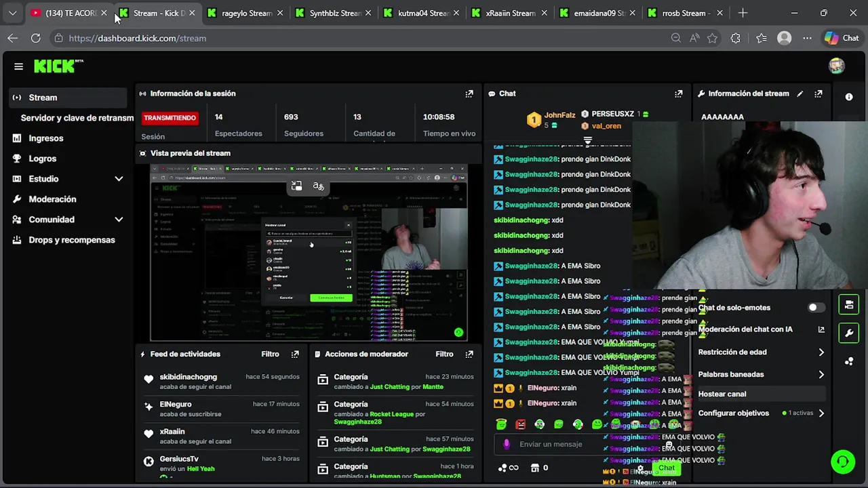Click the KICK logo
The image size is (868, 488).
pos(58,66)
